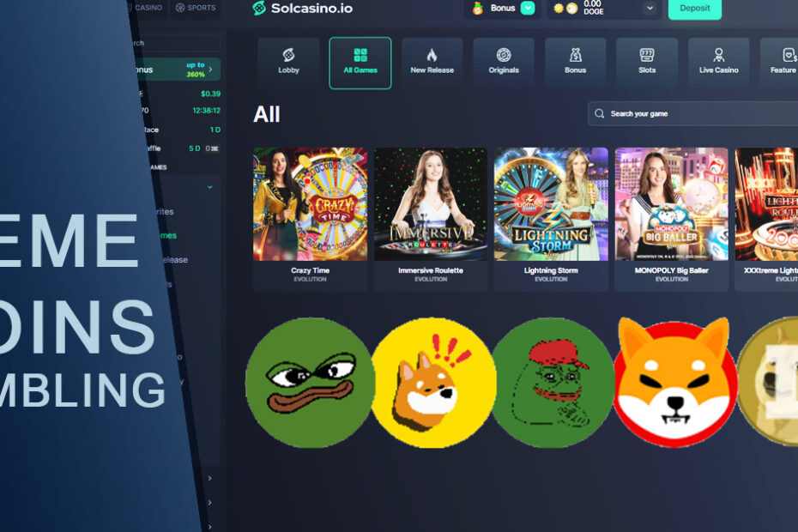Open the Live Casino tab
798x532 pixels.
[x=718, y=63]
